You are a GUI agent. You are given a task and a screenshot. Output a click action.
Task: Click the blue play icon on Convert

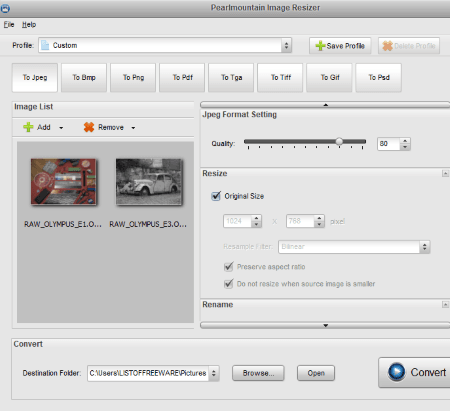[x=396, y=372]
